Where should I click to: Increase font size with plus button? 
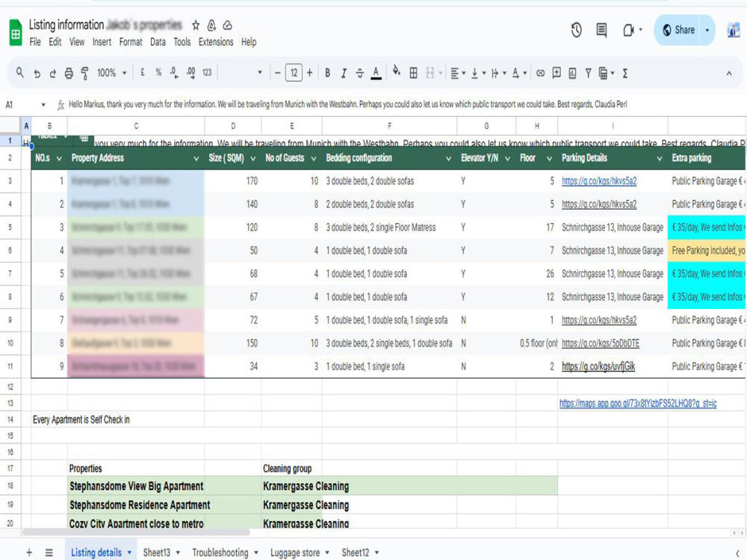[310, 73]
